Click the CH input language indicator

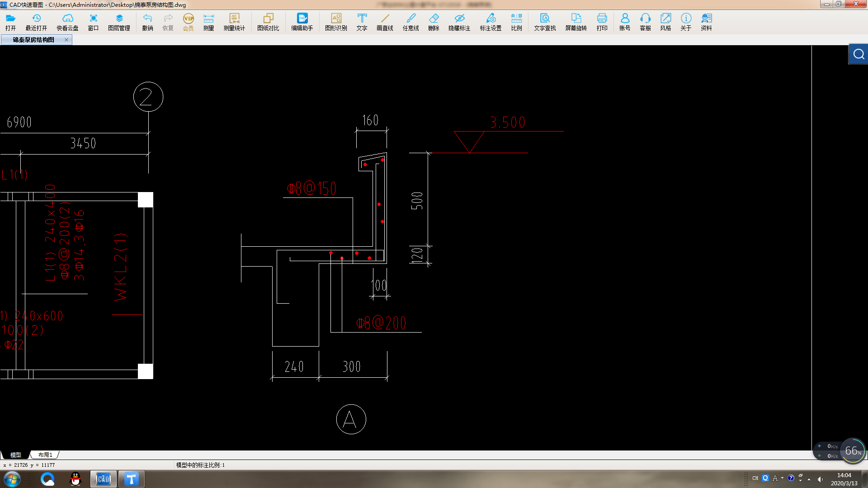pos(755,478)
